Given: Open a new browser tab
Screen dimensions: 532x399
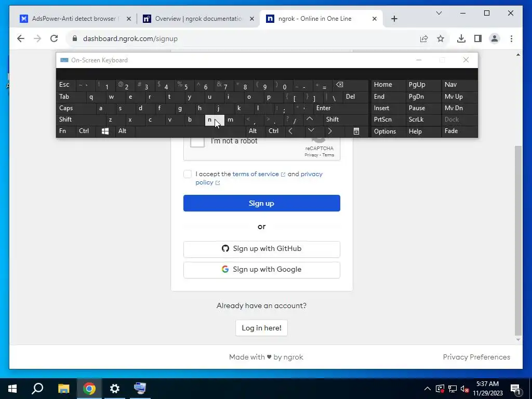Looking at the screenshot, I should (x=394, y=19).
